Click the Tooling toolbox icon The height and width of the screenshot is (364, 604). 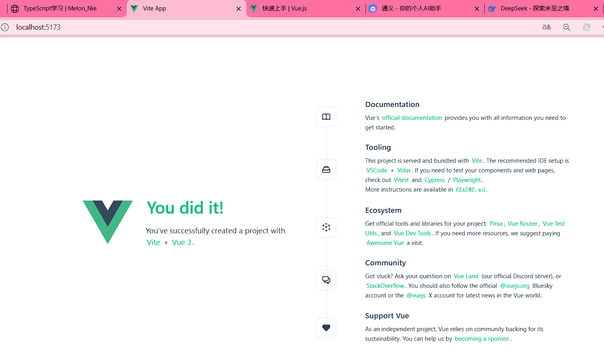click(326, 170)
